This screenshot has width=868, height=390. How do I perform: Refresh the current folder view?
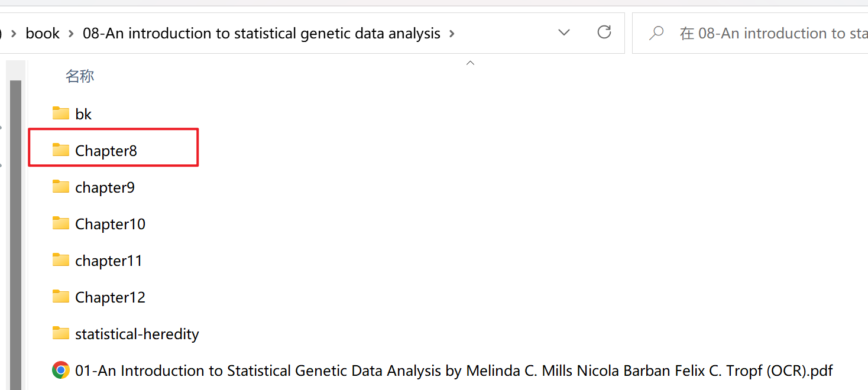604,32
